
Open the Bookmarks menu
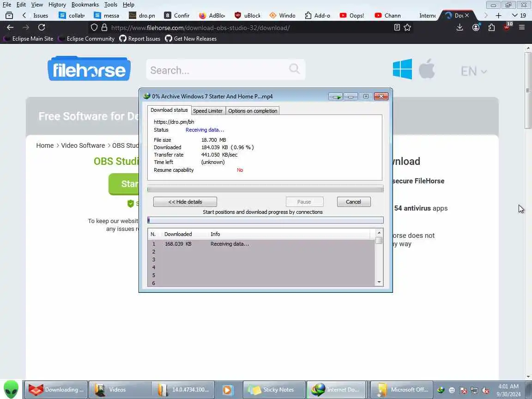[x=85, y=5]
